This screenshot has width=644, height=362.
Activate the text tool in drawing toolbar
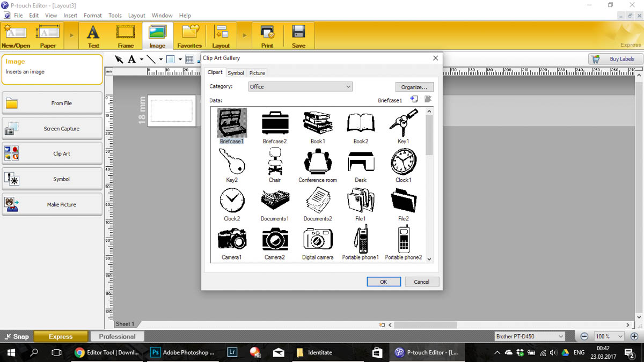click(132, 59)
